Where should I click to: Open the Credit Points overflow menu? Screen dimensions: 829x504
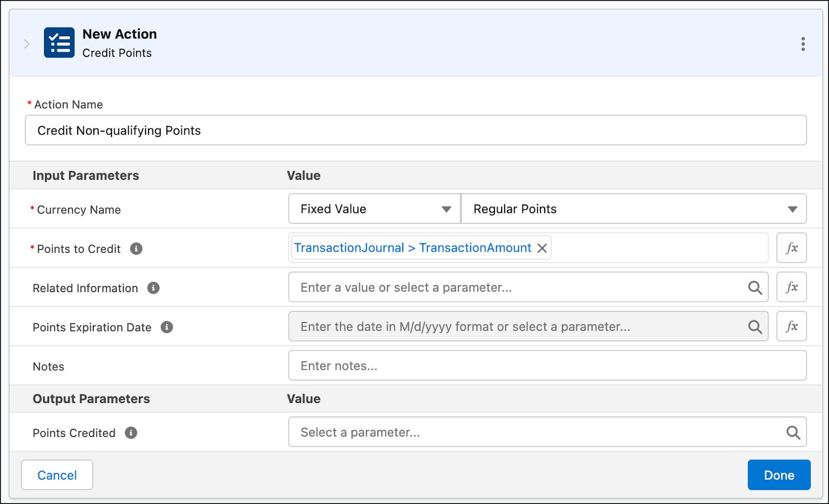point(803,44)
